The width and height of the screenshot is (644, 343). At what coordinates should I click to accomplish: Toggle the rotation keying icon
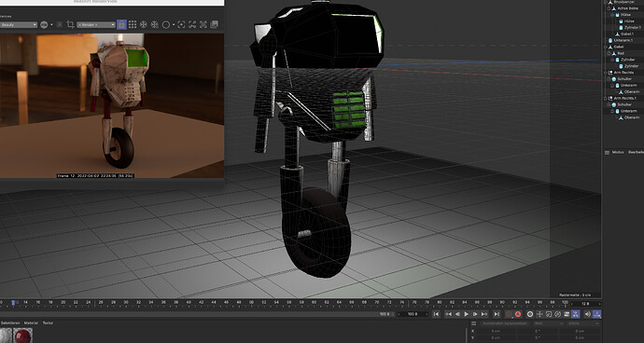[558, 314]
